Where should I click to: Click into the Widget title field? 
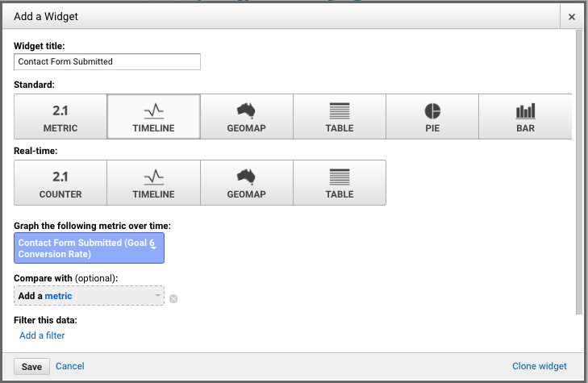(x=107, y=61)
